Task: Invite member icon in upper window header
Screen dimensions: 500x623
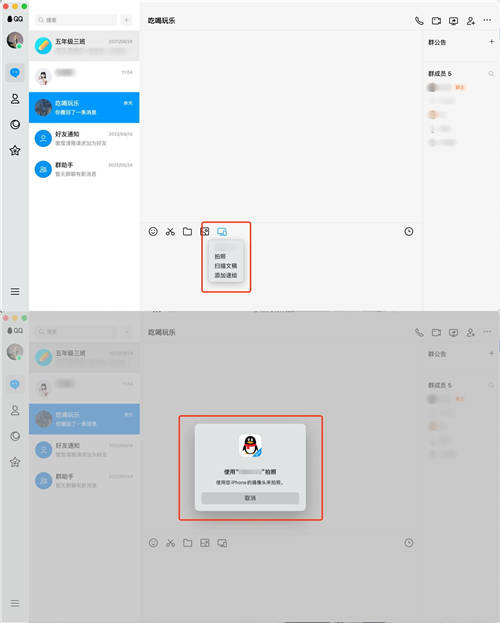Action: [x=471, y=21]
